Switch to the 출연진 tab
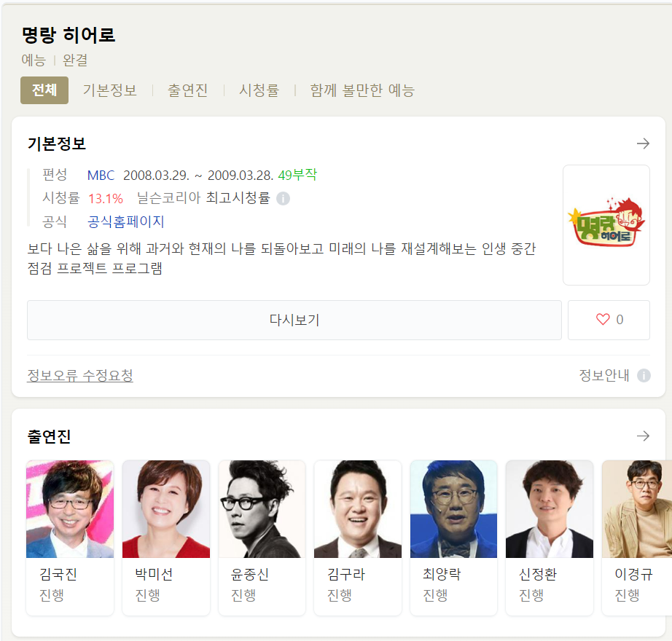The width and height of the screenshot is (672, 641). [188, 90]
